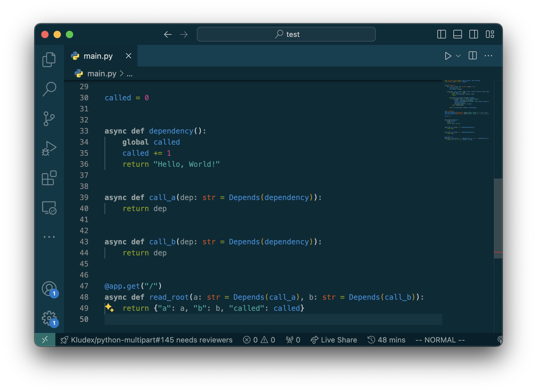Open the Extensions view
537x392 pixels.
(x=49, y=178)
